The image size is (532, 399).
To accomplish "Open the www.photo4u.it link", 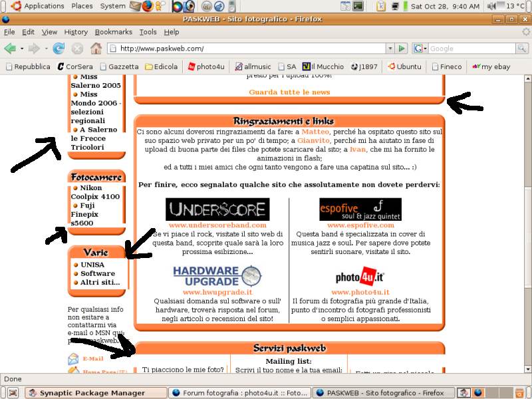I will click(360, 292).
